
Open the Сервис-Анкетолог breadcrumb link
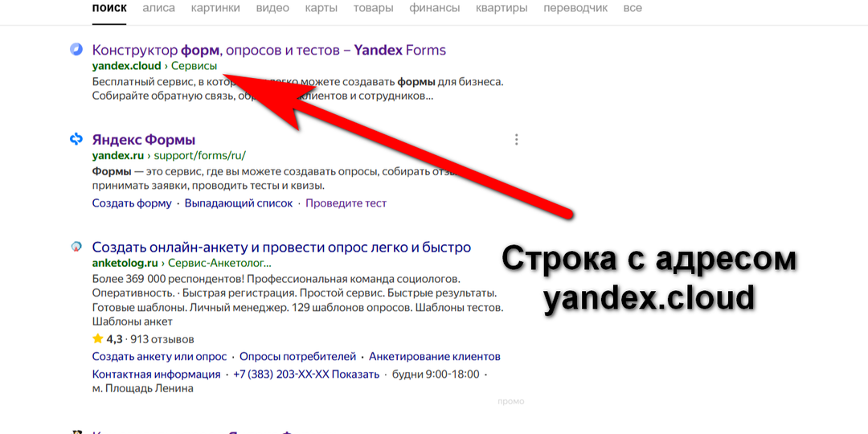219,263
